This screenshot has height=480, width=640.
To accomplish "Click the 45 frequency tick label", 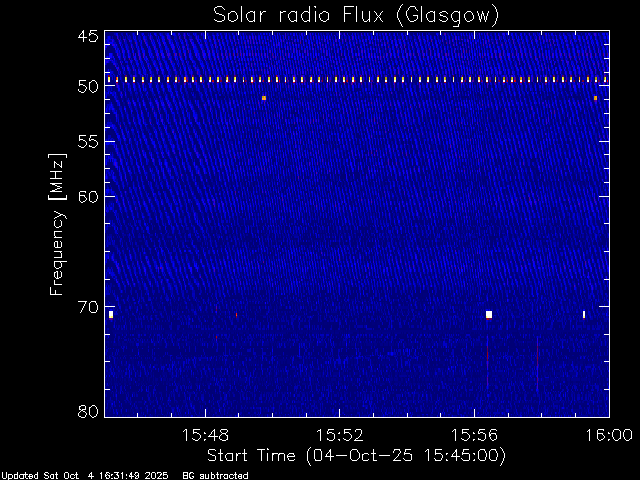I will tap(88, 36).
